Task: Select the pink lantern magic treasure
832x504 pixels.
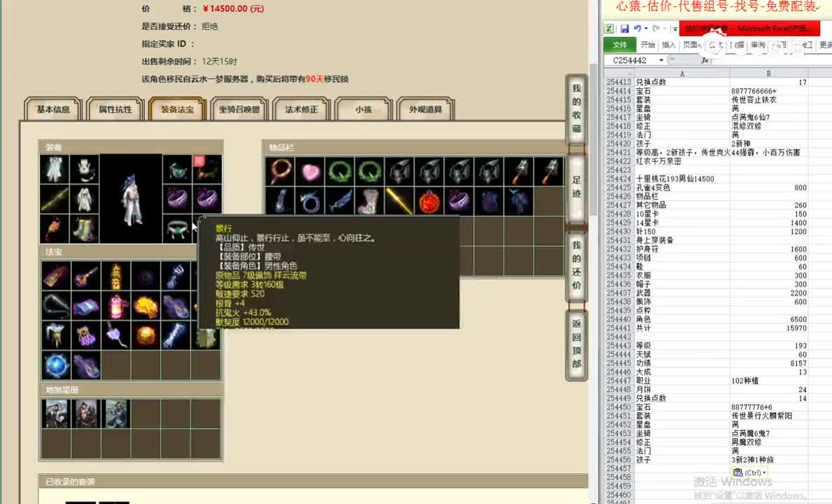Action: 115,306
